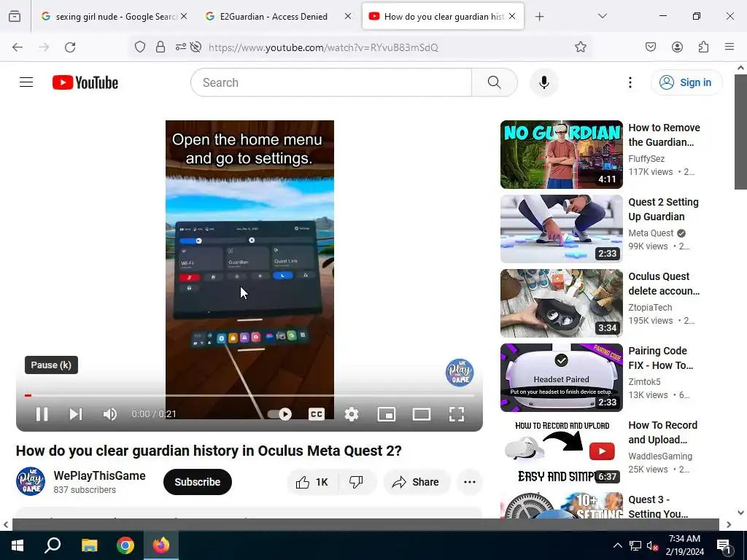
Task: Close the current YouTube tab
Action: coord(512,16)
